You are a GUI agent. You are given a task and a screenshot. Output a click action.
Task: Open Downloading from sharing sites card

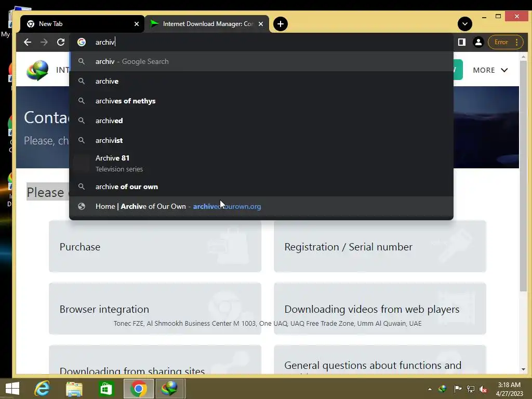click(155, 360)
